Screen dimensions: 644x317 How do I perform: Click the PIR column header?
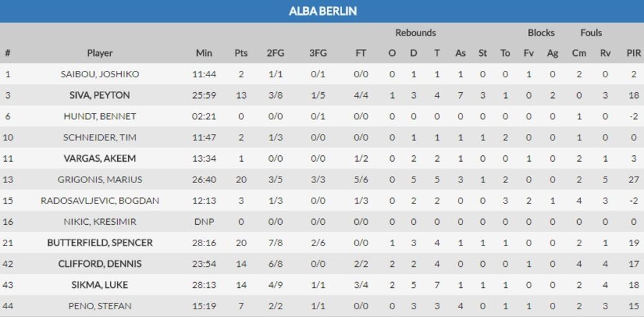tap(633, 53)
